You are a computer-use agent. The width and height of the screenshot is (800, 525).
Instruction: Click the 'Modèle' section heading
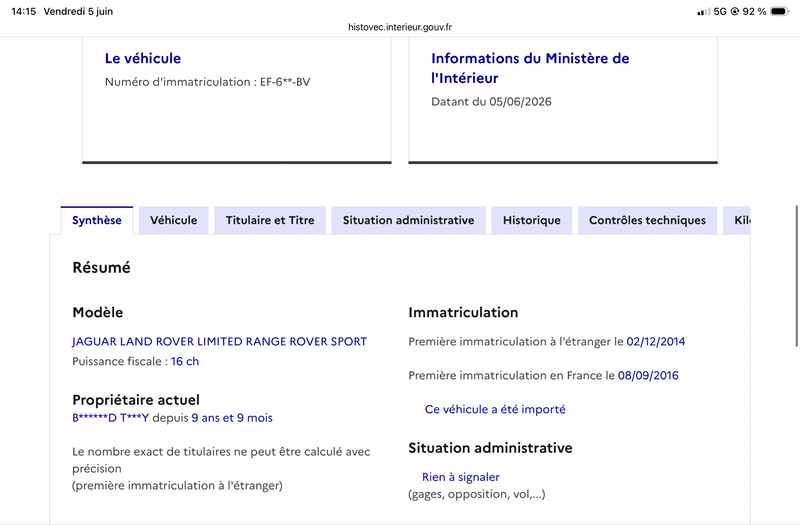[97, 312]
